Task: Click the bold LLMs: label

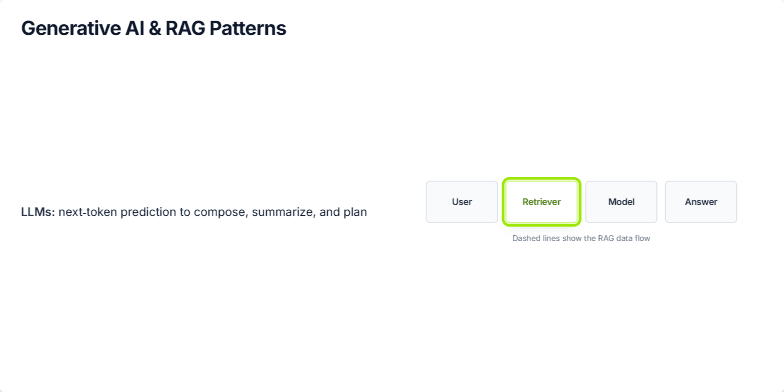Action: (38, 212)
